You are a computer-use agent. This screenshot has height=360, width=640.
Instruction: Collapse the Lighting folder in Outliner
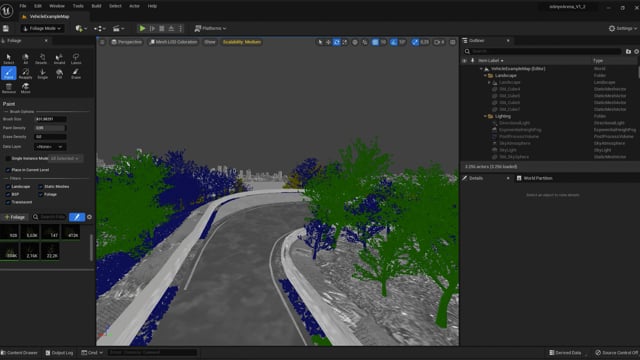pos(485,116)
